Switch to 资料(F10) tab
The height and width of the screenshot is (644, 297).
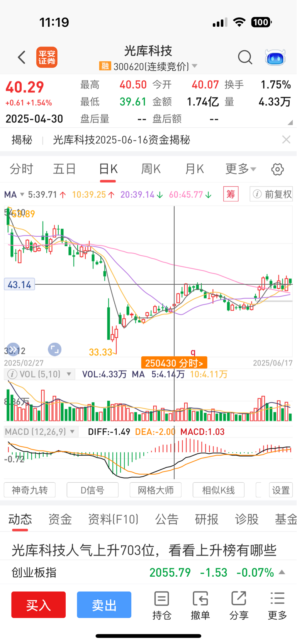[x=113, y=519]
